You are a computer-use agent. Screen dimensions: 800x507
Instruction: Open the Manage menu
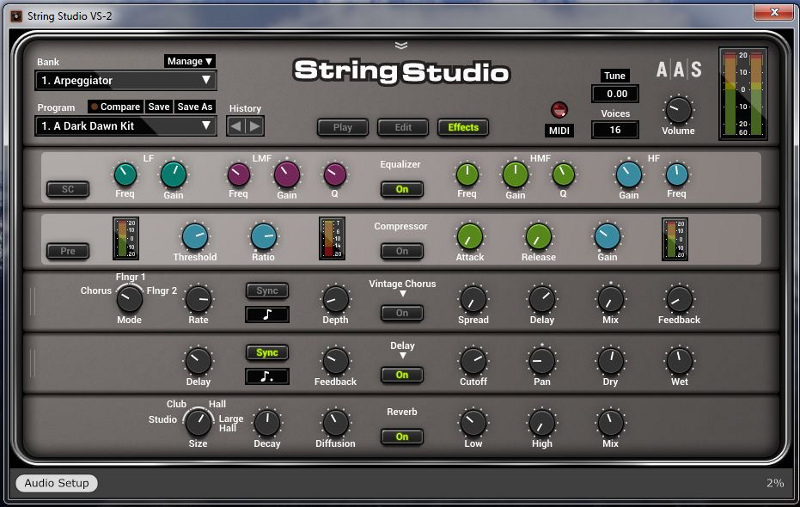190,61
